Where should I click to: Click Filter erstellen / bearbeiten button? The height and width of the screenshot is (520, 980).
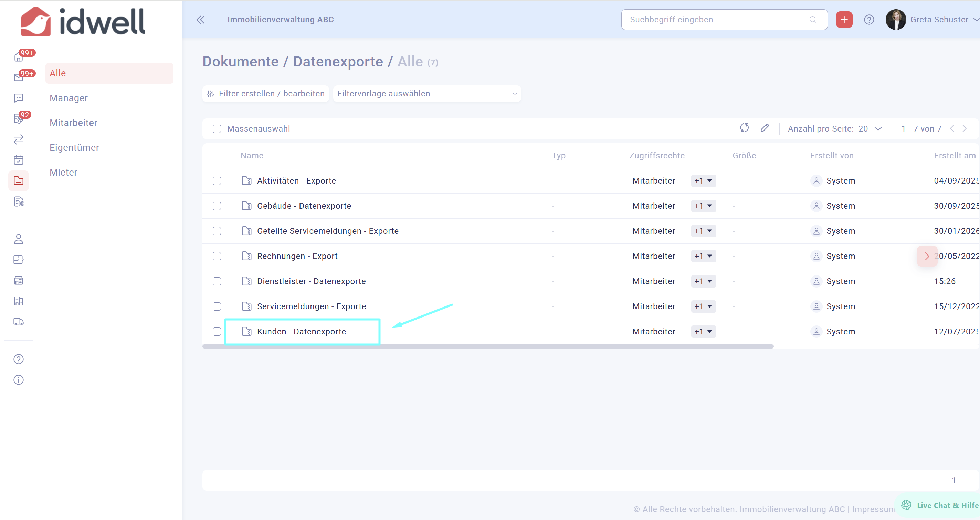(x=265, y=94)
